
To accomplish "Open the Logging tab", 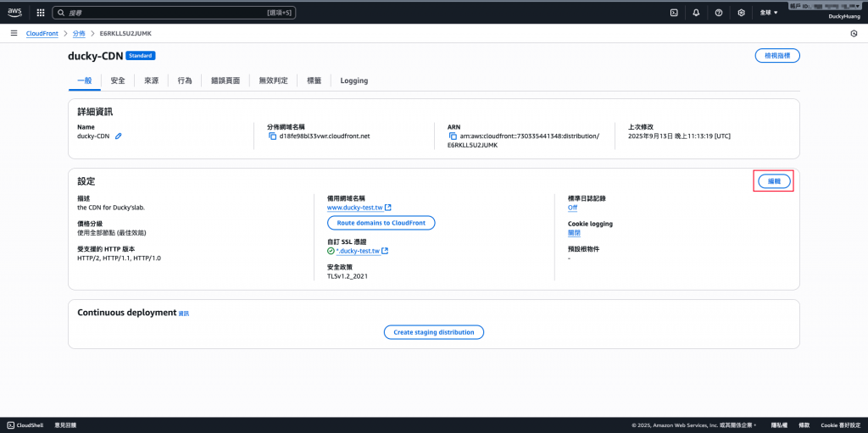I will tap(354, 80).
